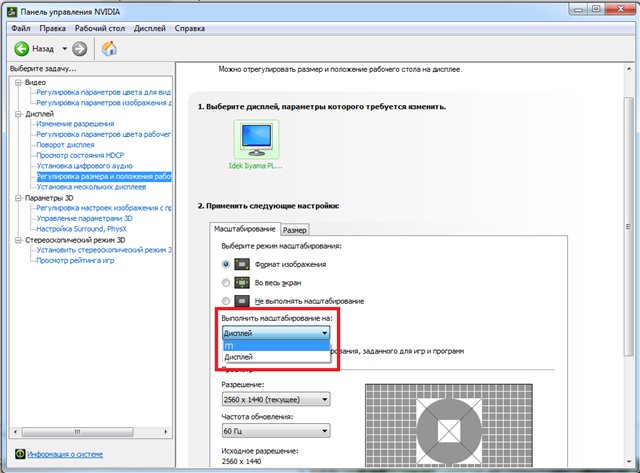Image resolution: width=640 pixels, height=473 pixels.
Task: Click the scaling preview test pattern
Action: [449, 426]
